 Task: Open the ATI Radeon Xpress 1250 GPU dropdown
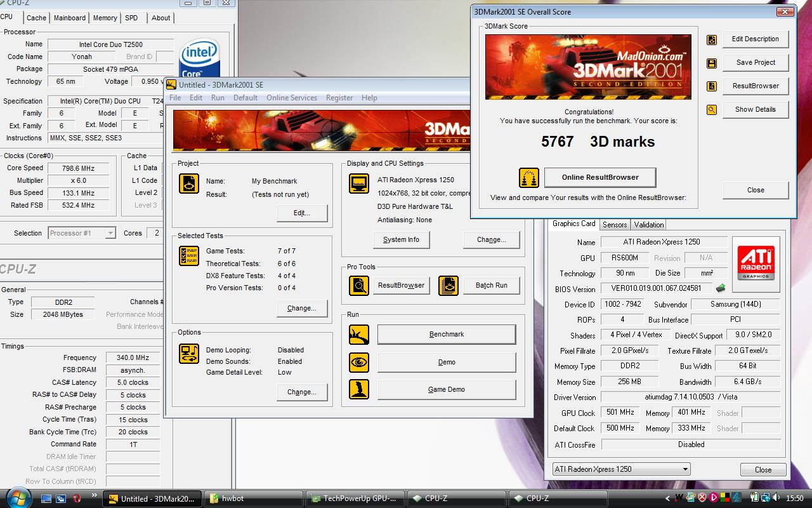coord(621,469)
